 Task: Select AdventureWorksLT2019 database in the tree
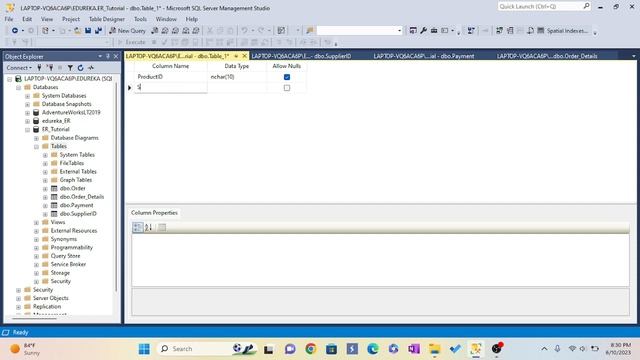coord(71,112)
